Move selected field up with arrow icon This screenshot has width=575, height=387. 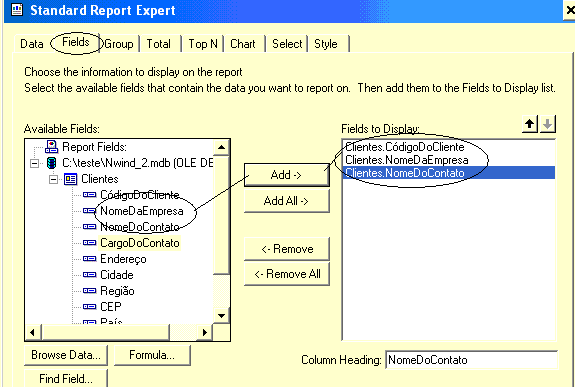coord(530,124)
